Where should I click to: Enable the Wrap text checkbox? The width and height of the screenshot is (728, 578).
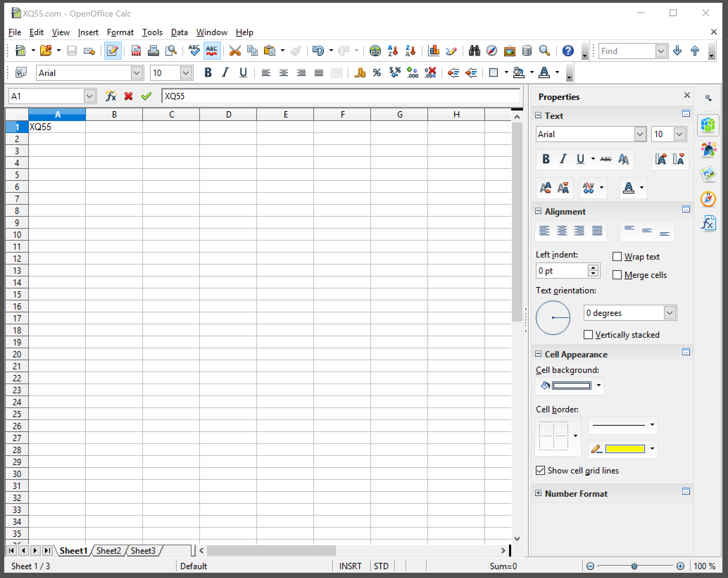[x=617, y=257]
